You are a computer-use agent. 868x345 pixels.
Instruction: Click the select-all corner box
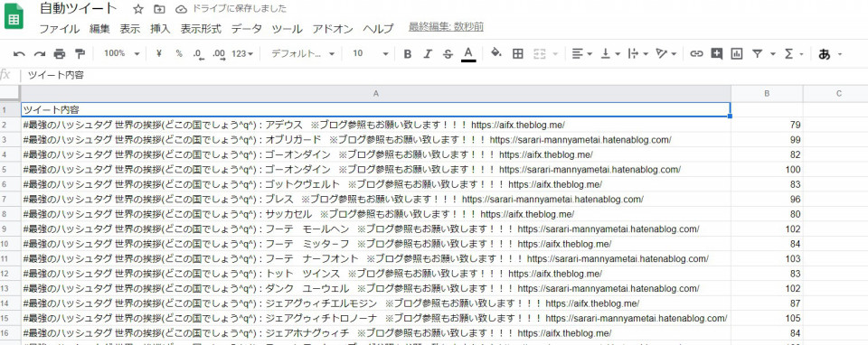pos(10,93)
